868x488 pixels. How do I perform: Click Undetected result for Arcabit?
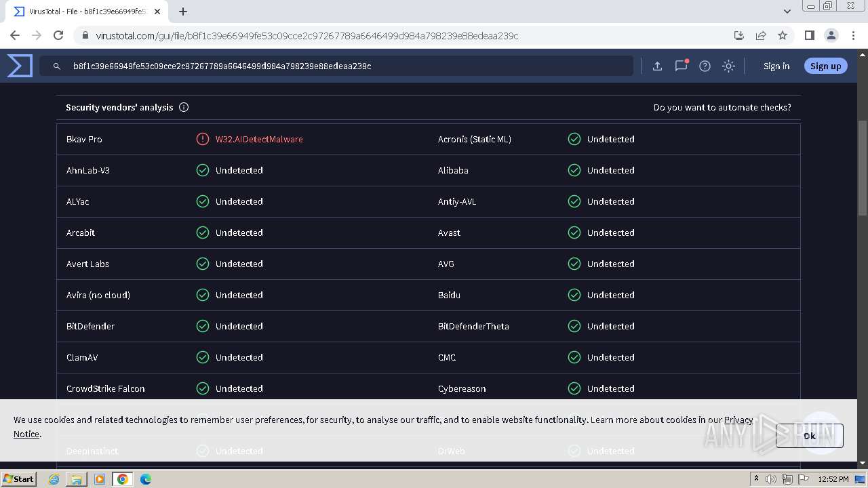pos(239,232)
